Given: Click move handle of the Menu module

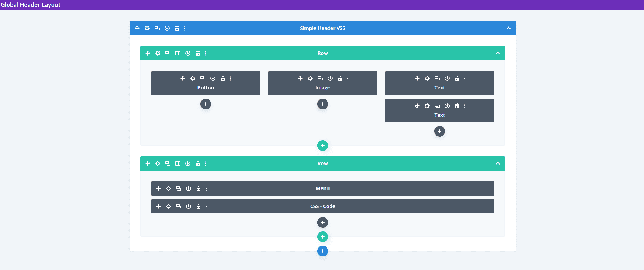Looking at the screenshot, I should point(158,188).
